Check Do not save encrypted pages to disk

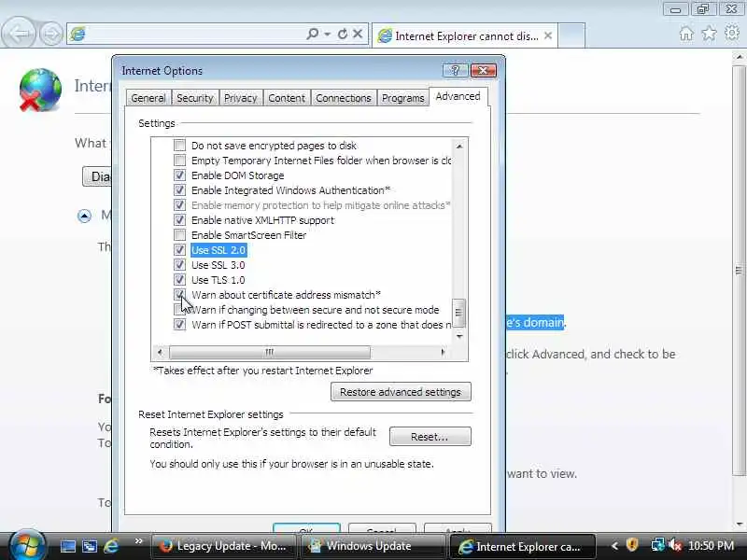click(x=179, y=146)
